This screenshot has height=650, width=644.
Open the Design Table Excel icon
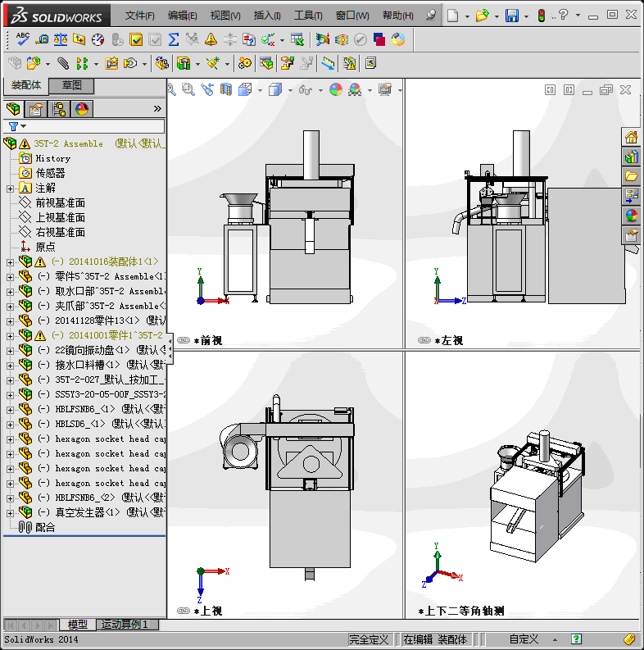tap(297, 39)
